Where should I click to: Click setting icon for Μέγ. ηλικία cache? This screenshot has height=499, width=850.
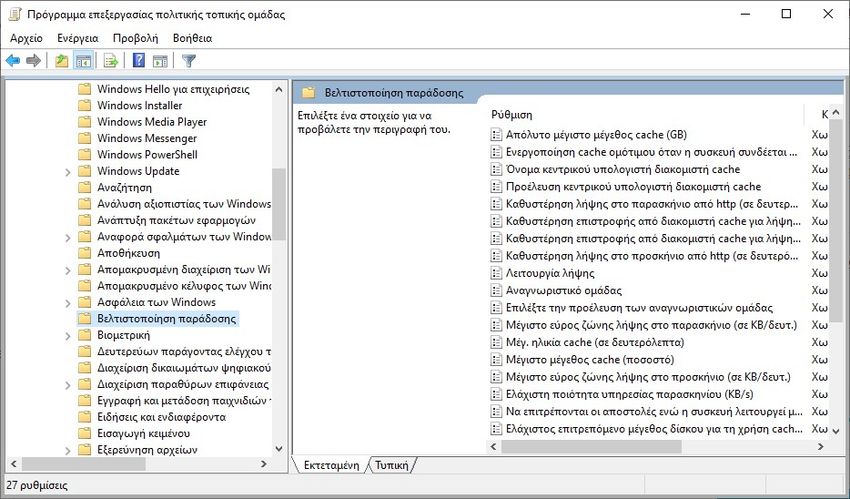tap(496, 342)
